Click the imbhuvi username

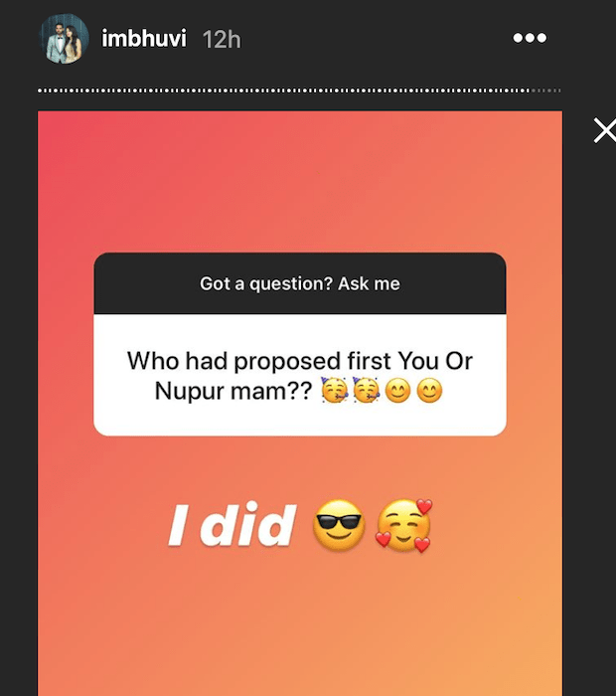(143, 40)
